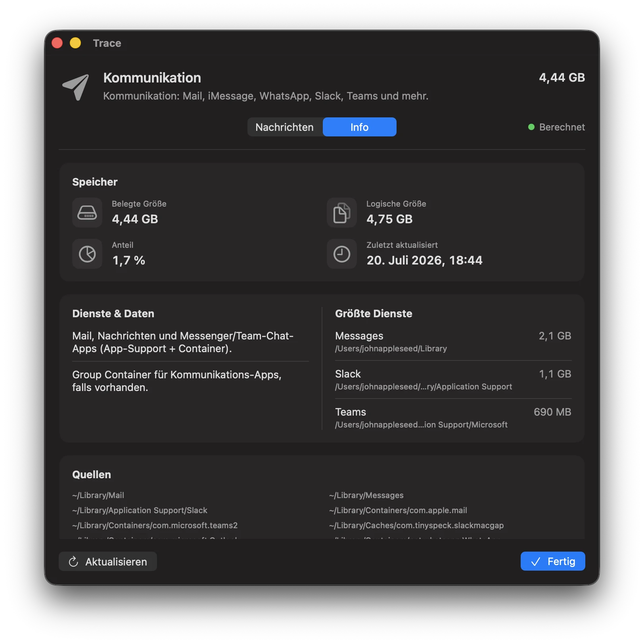Select the Info tab
Image resolution: width=644 pixels, height=644 pixels.
coord(360,127)
